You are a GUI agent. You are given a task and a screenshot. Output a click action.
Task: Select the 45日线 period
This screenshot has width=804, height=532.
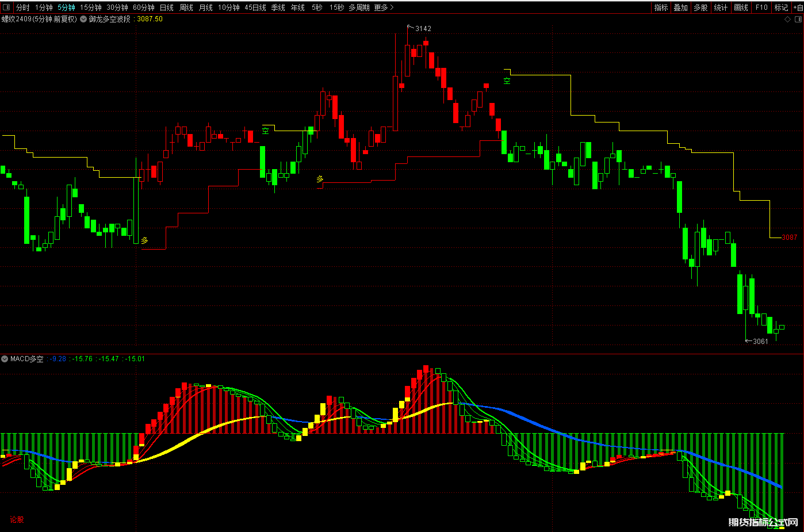tap(255, 7)
